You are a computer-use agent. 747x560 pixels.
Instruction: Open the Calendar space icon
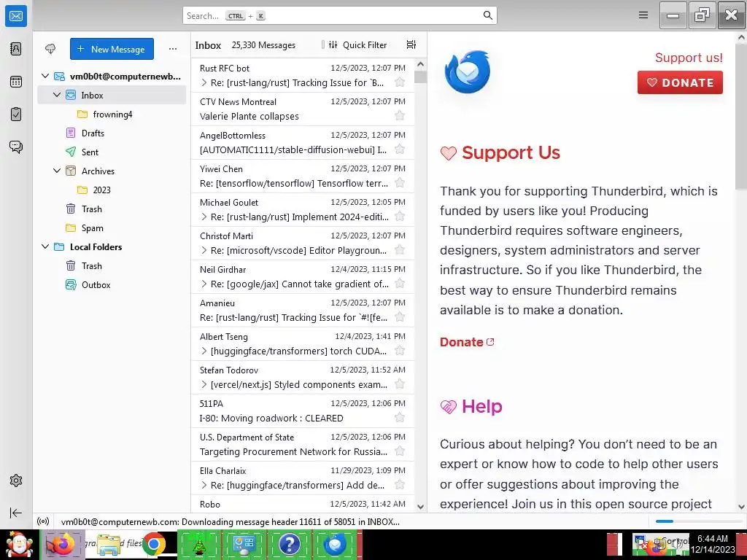tap(16, 82)
